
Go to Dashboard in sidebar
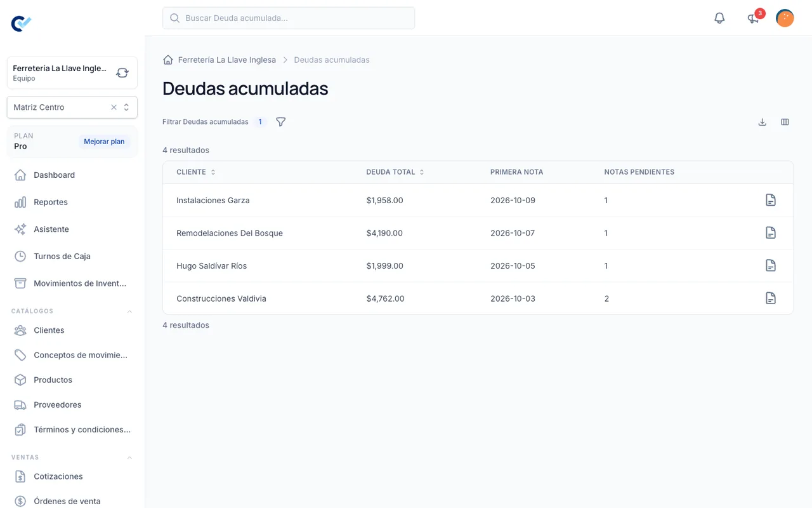point(72,175)
